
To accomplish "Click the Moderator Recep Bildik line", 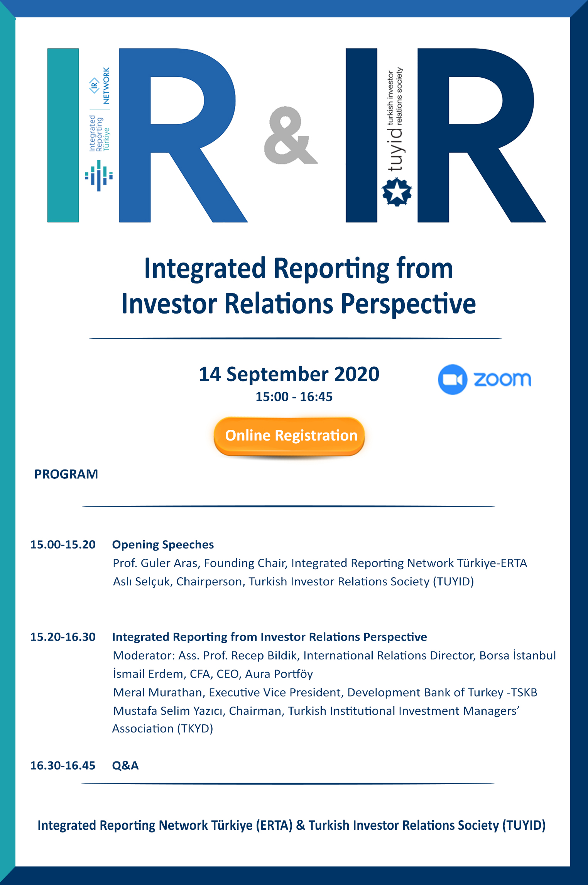I will pyautogui.click(x=334, y=655).
